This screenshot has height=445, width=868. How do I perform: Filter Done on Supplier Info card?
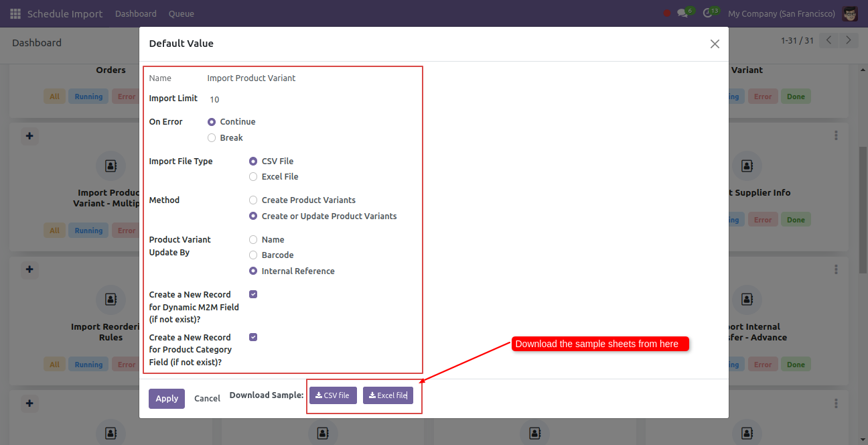(x=796, y=220)
